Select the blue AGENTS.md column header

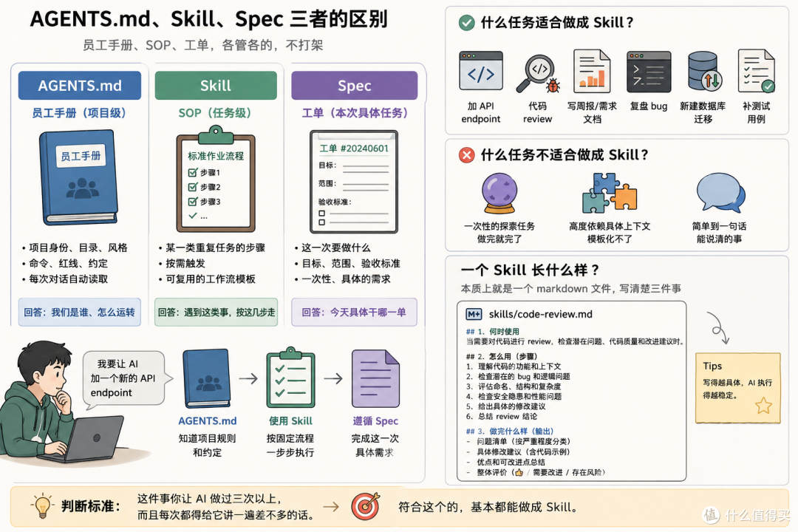80,86
